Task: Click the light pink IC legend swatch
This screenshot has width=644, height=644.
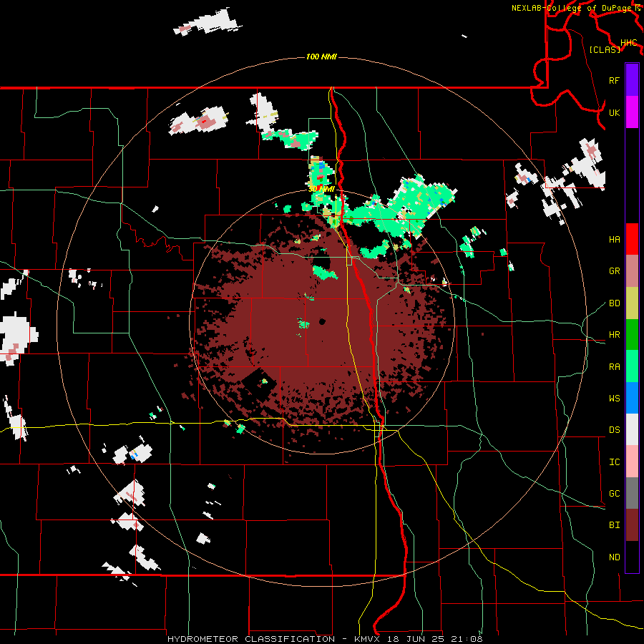Action: click(632, 462)
